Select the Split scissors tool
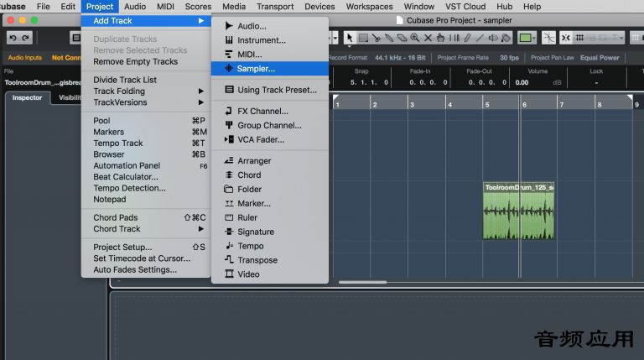 click(x=376, y=38)
